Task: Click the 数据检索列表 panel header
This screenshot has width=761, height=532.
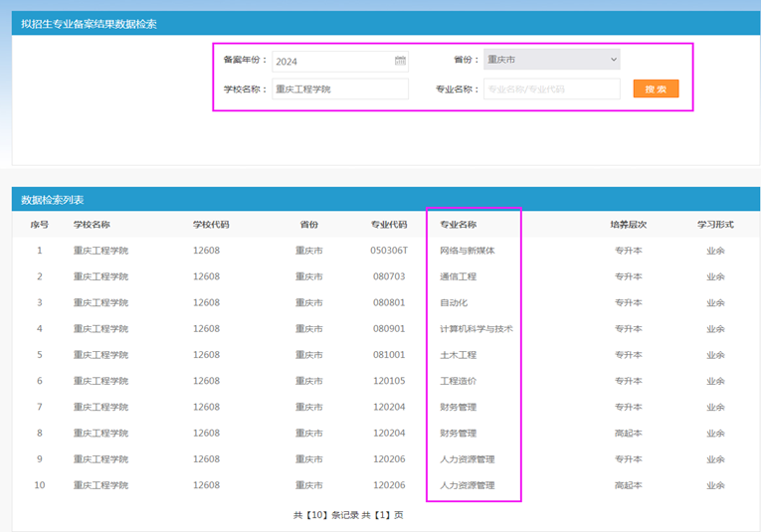Action: click(53, 200)
